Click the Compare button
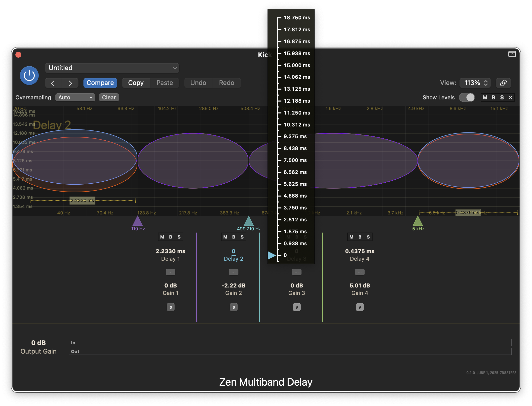532x406 pixels. (x=100, y=83)
